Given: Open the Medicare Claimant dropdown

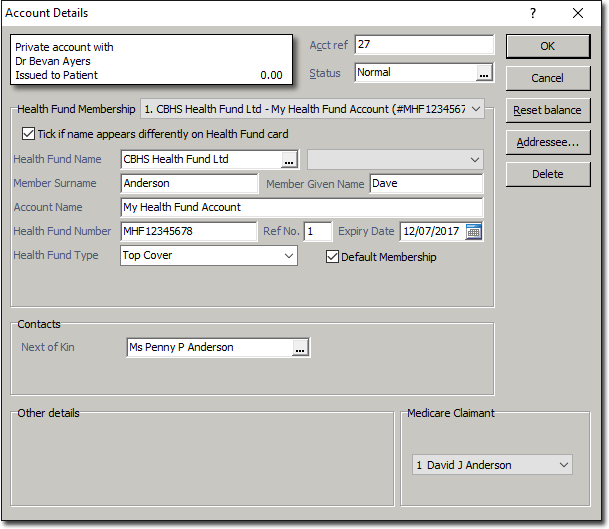Looking at the screenshot, I should [564, 465].
